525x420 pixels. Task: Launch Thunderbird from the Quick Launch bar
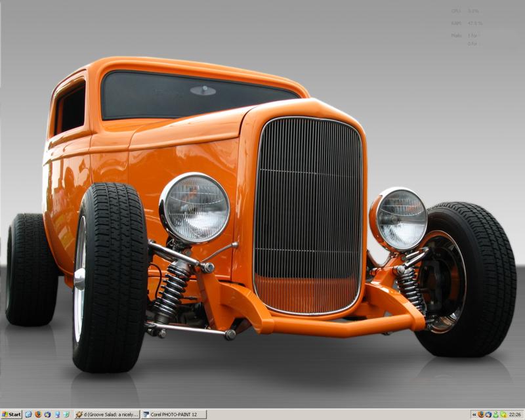click(47, 415)
